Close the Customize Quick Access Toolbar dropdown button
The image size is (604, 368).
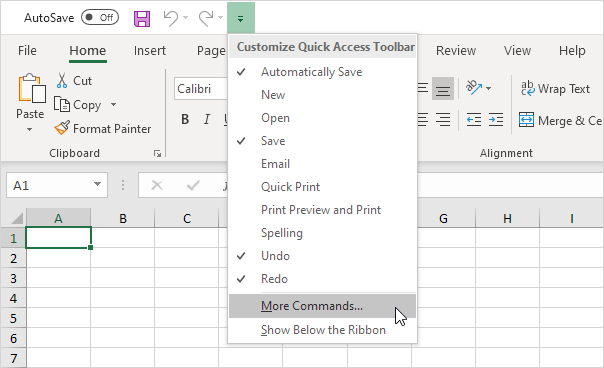(x=241, y=18)
